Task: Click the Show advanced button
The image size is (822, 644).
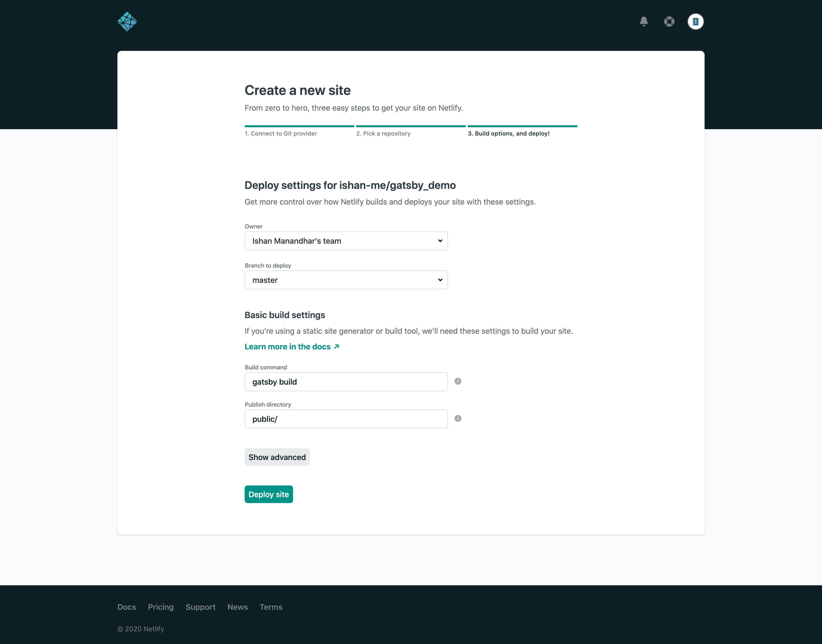Action: coord(277,457)
